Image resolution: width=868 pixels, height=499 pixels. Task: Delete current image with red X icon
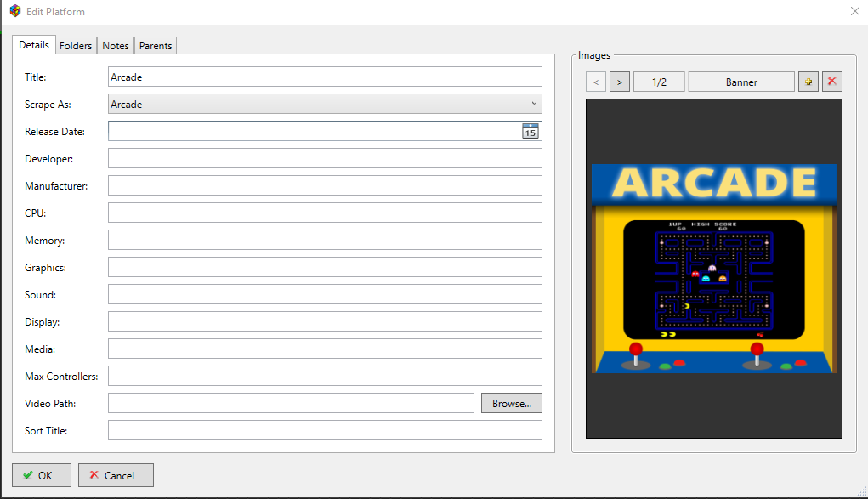[832, 82]
